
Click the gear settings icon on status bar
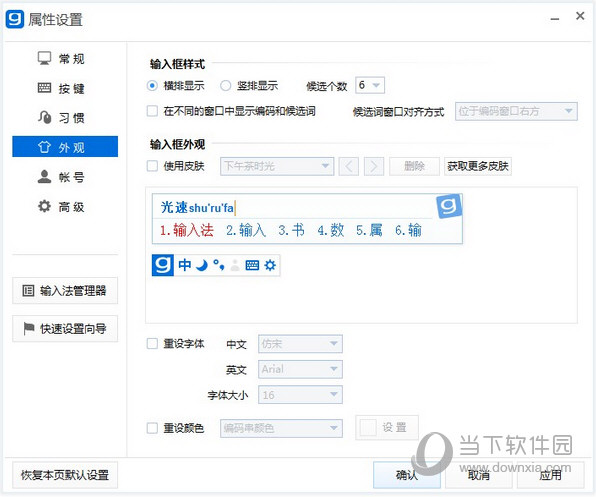point(270,265)
